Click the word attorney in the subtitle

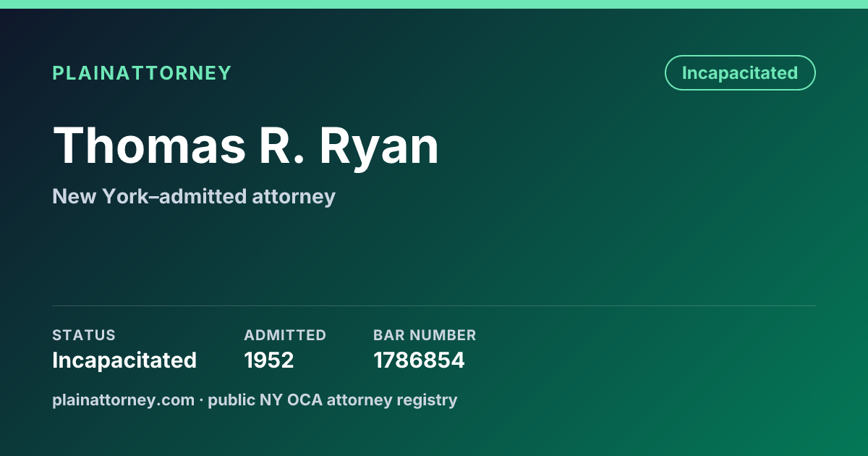point(294,198)
